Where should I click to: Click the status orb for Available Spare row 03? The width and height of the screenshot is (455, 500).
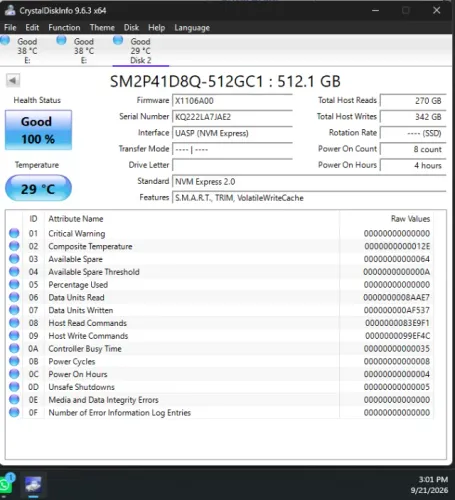[14, 259]
